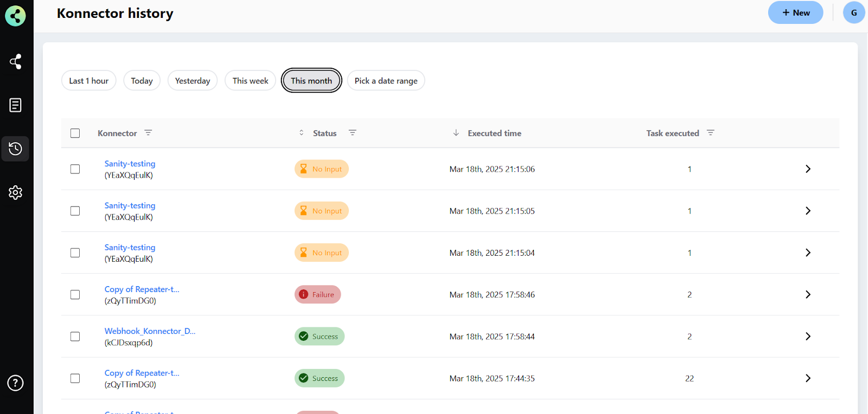Click the + New button
The height and width of the screenshot is (414, 868).
(x=795, y=12)
